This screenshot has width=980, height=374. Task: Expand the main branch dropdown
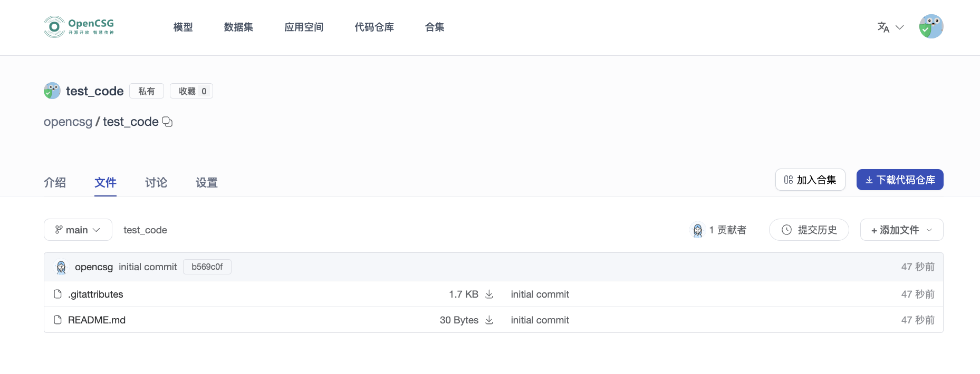click(x=78, y=230)
